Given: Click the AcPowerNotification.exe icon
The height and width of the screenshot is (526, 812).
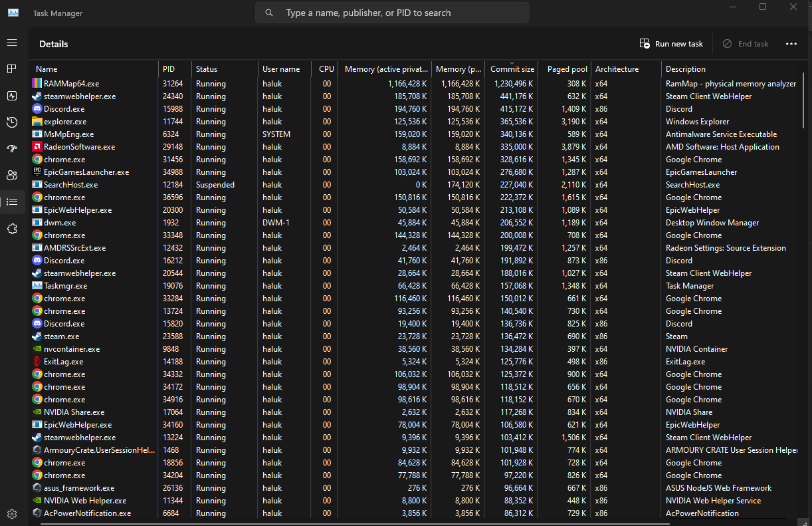Looking at the screenshot, I should tap(37, 513).
